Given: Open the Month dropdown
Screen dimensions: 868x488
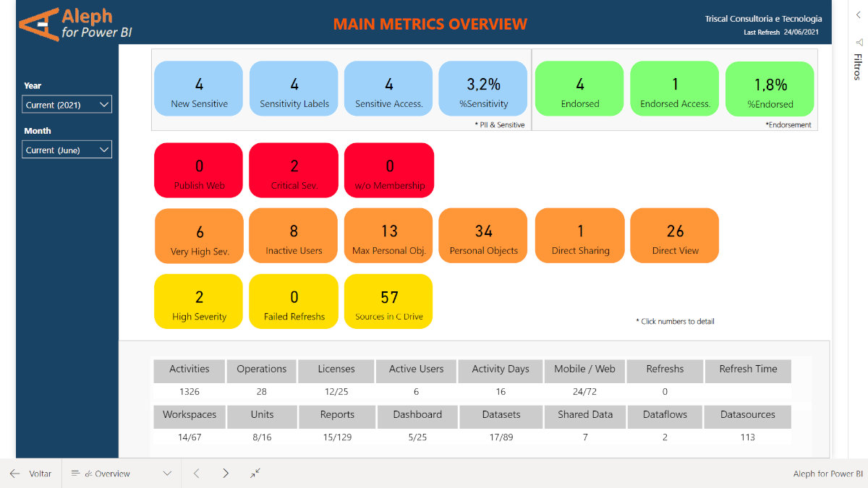Looking at the screenshot, I should point(67,150).
